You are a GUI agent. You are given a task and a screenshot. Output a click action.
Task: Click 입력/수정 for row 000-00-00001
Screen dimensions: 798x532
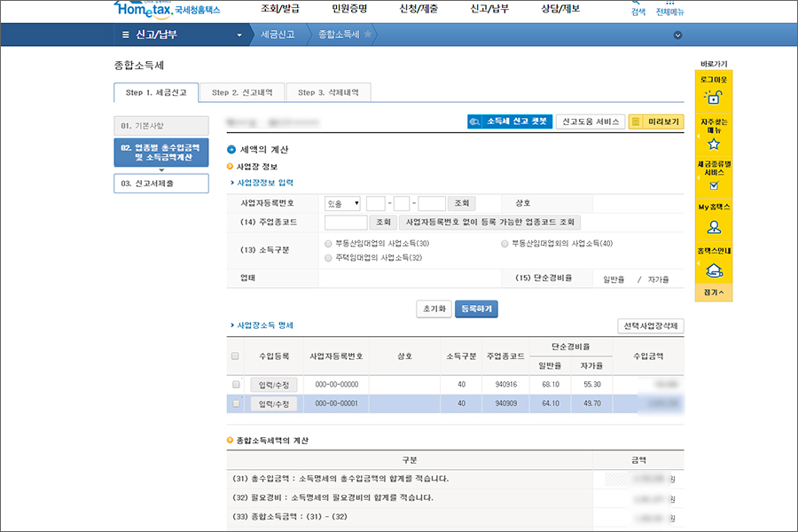click(274, 404)
